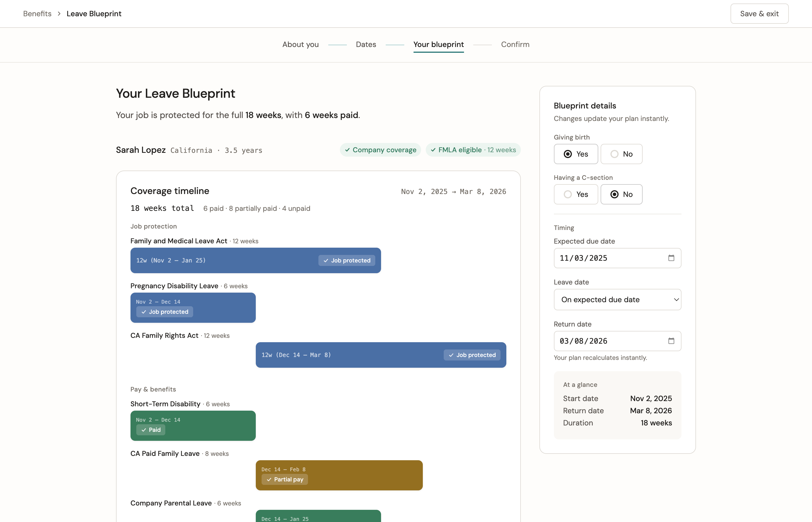Select No for Giving birth
812x522 pixels.
click(x=621, y=154)
